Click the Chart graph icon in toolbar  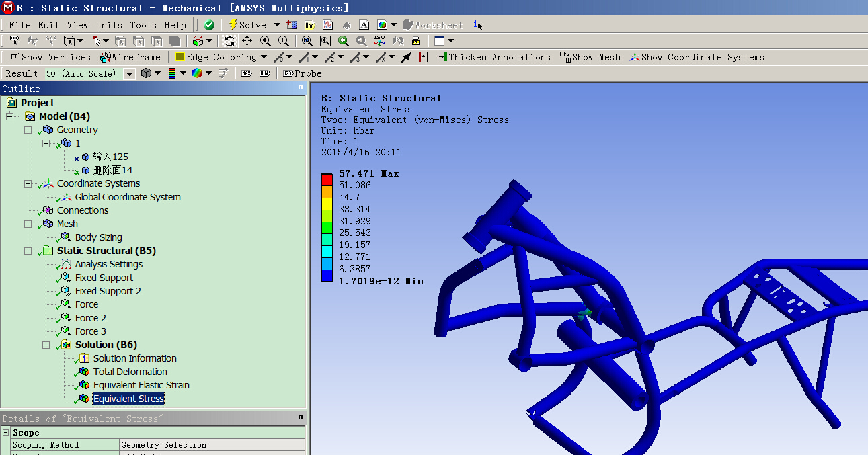coord(328,25)
